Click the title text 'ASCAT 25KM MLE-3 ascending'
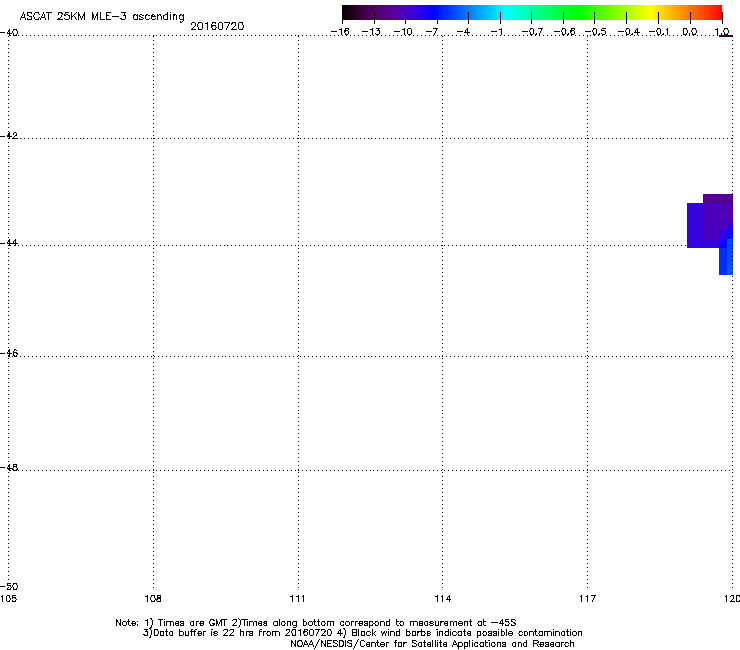Screen dimensions: 740x650 pos(102,17)
